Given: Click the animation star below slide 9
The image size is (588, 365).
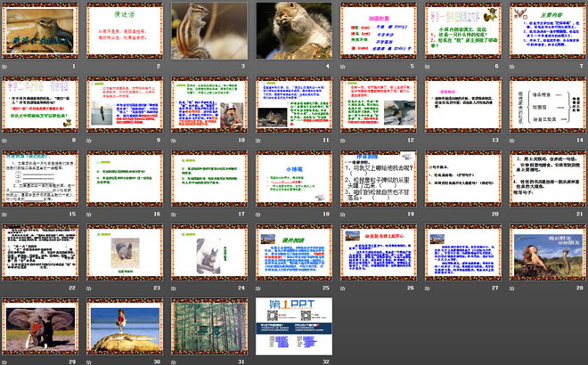Looking at the screenshot, I should pyautogui.click(x=92, y=140).
